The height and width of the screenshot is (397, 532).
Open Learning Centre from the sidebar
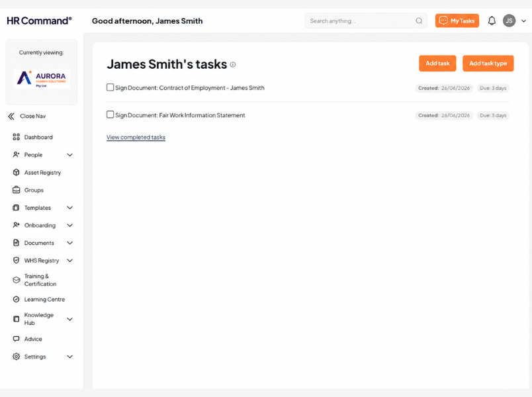pyautogui.click(x=44, y=299)
